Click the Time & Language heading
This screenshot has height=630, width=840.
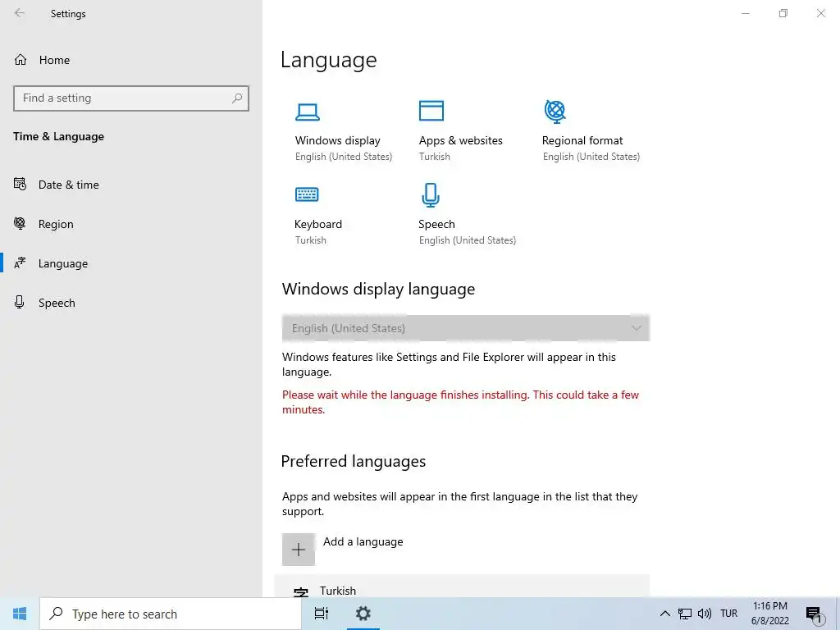[59, 137]
